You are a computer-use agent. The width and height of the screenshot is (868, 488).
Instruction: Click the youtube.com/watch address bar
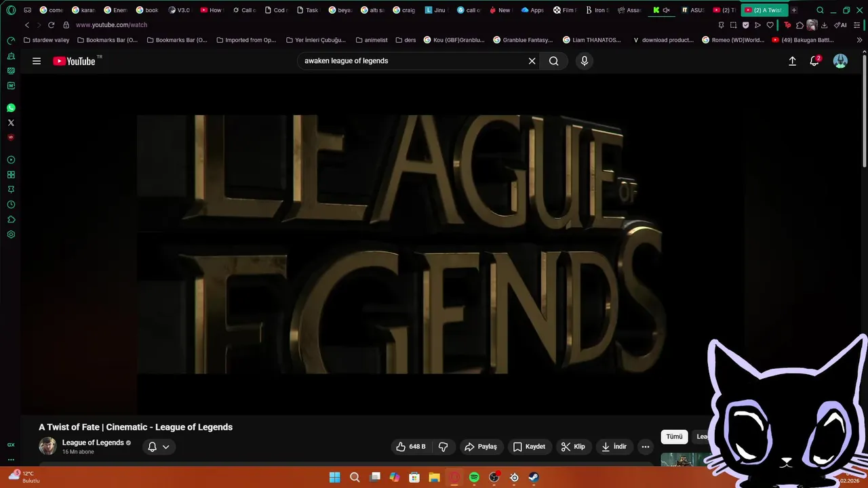pyautogui.click(x=111, y=25)
